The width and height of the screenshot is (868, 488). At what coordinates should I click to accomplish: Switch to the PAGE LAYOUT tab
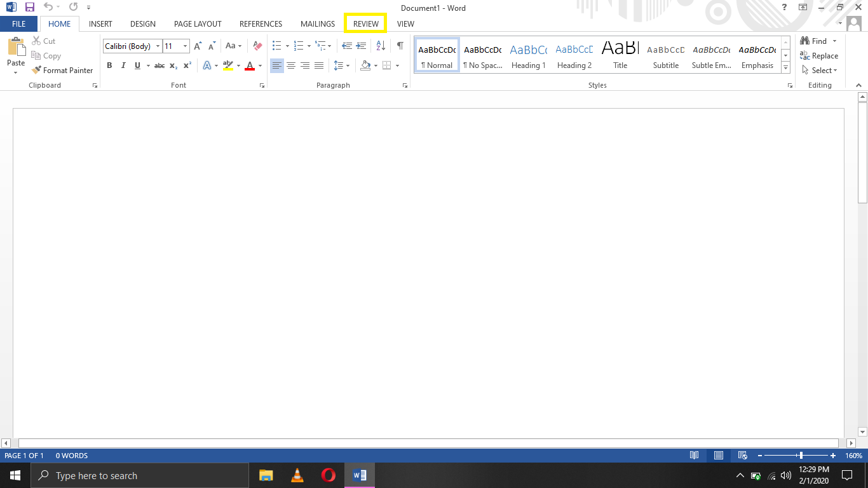pyautogui.click(x=198, y=24)
